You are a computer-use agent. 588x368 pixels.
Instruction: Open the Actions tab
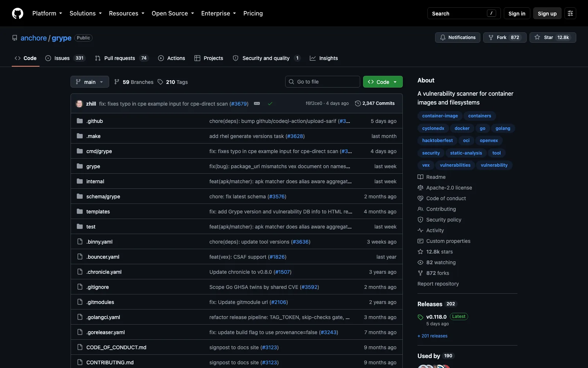coord(172,58)
